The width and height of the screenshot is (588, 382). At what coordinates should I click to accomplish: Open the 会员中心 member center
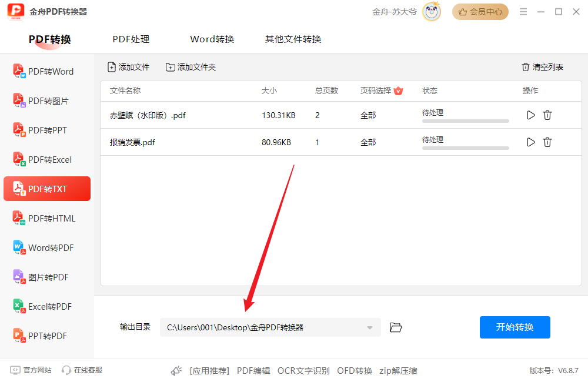pyautogui.click(x=480, y=12)
